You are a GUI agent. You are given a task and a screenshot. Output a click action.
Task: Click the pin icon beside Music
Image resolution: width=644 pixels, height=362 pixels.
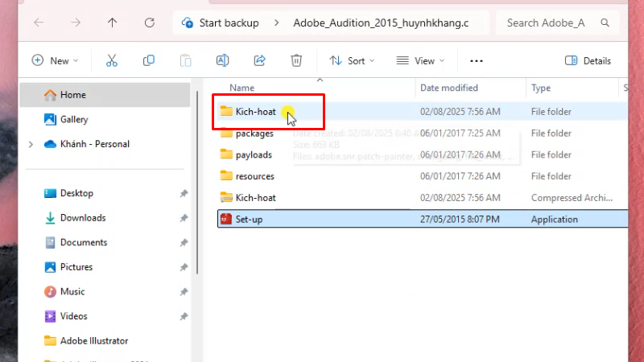[184, 292]
